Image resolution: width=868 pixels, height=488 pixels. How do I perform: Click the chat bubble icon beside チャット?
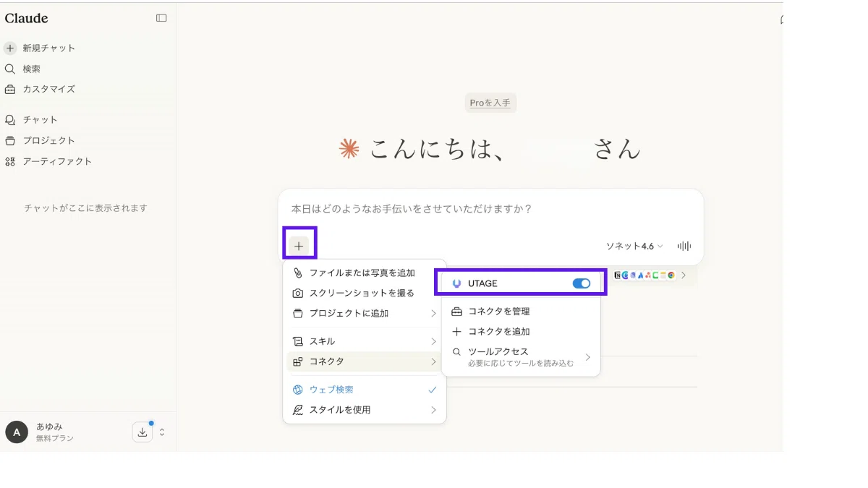point(10,120)
